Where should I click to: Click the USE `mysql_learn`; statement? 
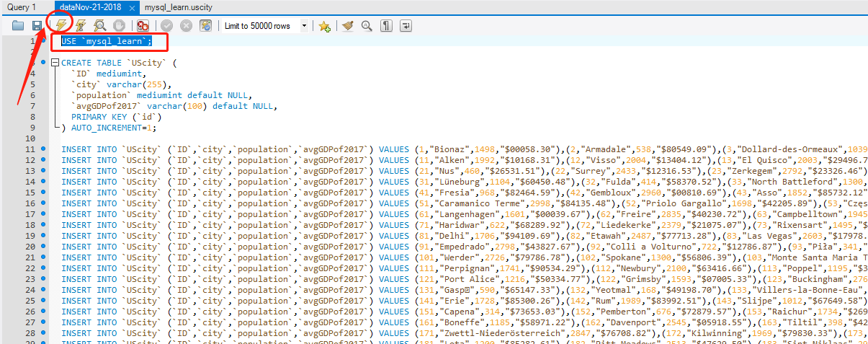click(107, 41)
